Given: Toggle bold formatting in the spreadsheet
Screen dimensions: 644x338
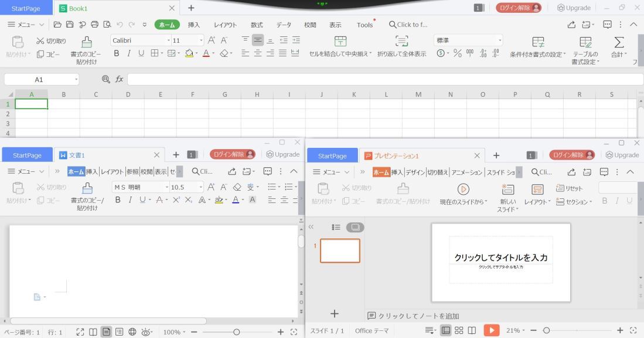Looking at the screenshot, I should pyautogui.click(x=117, y=53).
